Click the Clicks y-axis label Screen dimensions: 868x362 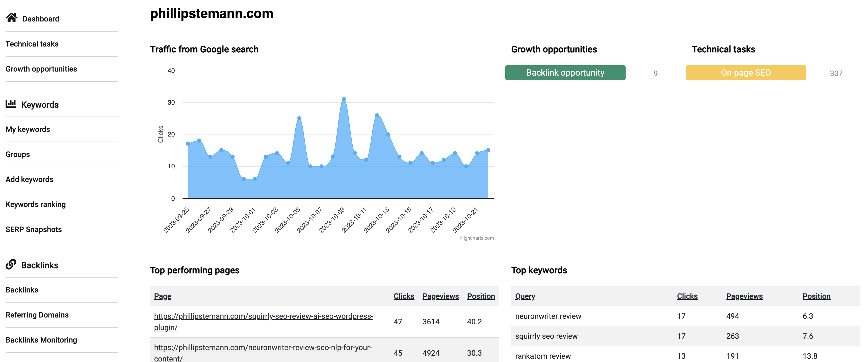click(161, 134)
